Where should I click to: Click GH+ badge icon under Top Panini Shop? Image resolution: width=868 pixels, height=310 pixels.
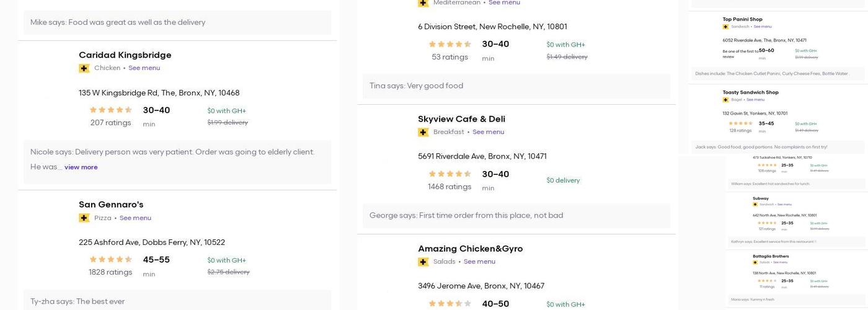coord(725,27)
